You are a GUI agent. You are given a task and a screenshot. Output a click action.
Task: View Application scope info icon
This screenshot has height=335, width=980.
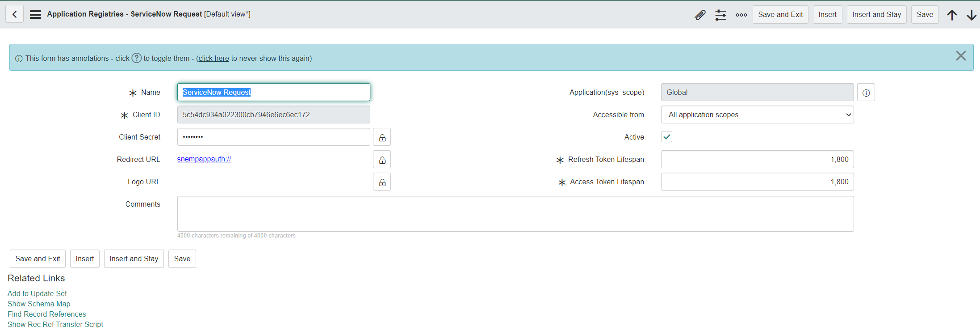(866, 93)
